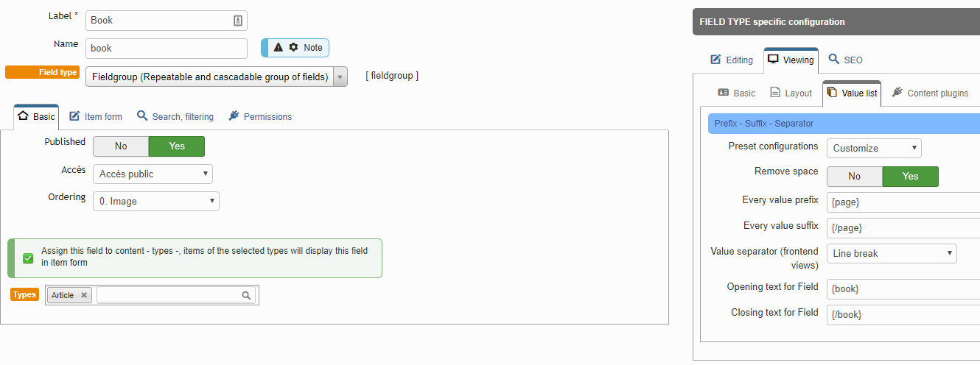This screenshot has width=980, height=365.
Task: Click the gear icon in Note button
Action: (x=293, y=47)
